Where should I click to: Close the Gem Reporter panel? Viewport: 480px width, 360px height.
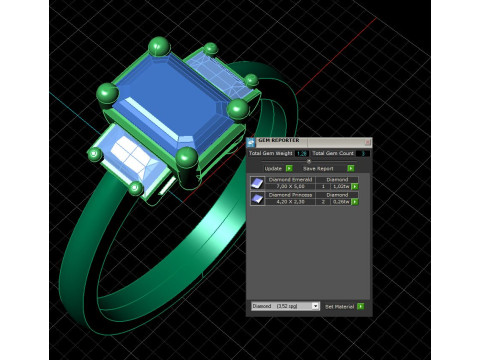[x=367, y=143]
